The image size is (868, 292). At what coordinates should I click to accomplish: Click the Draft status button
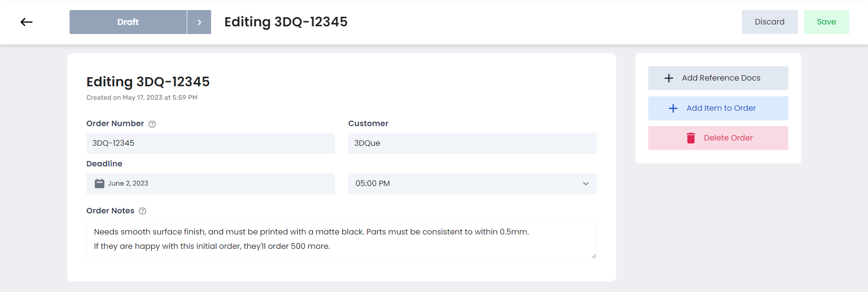pos(128,22)
